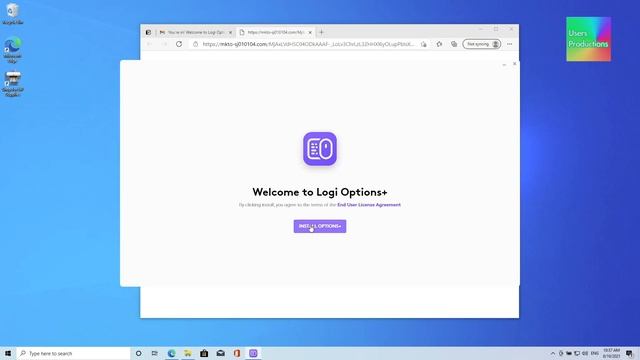
Task: Open Edge Collections
Action: [x=454, y=44]
